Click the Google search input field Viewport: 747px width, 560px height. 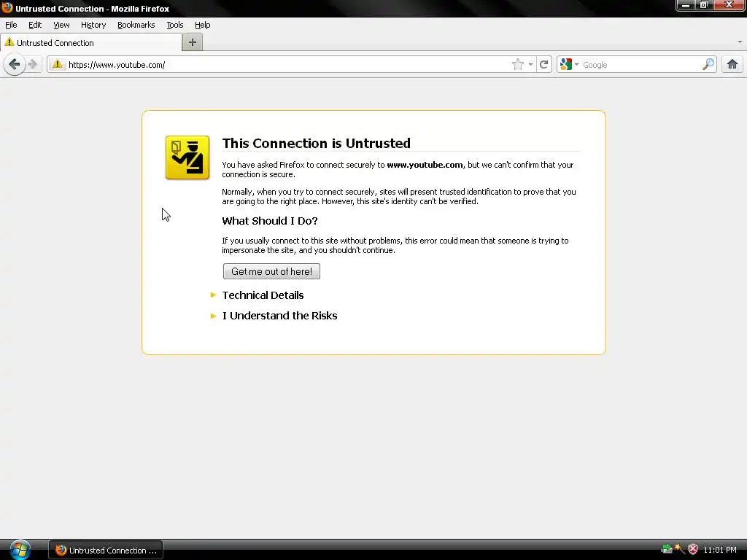click(640, 64)
